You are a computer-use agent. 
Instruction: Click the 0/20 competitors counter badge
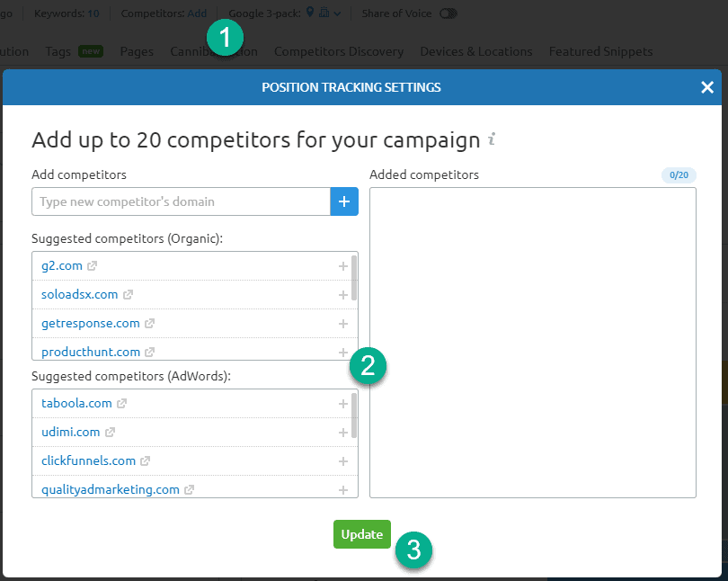(x=679, y=175)
